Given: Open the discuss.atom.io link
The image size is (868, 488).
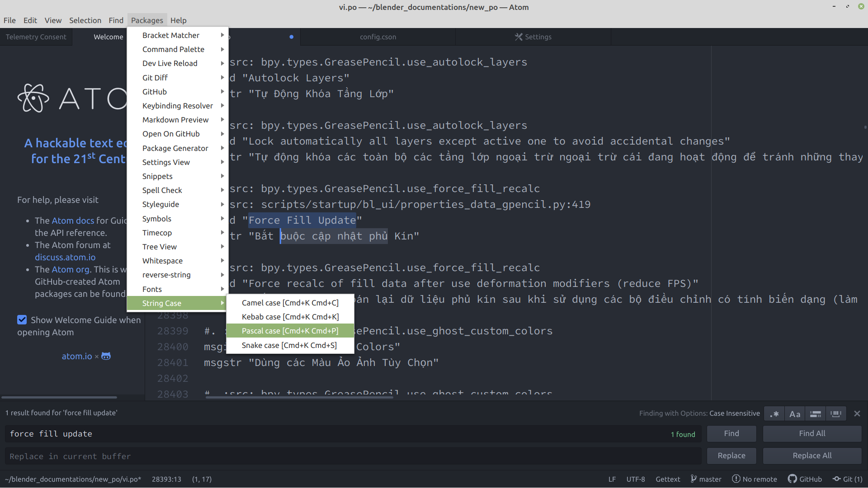Looking at the screenshot, I should click(x=65, y=257).
